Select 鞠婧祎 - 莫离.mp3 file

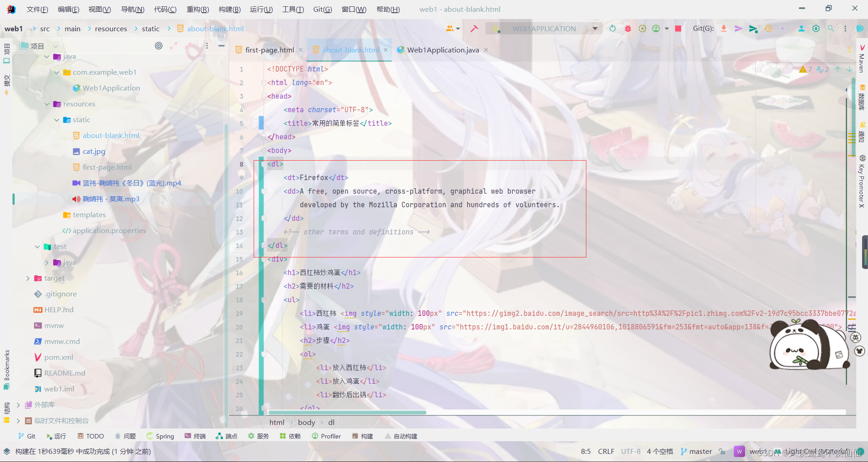tap(111, 199)
